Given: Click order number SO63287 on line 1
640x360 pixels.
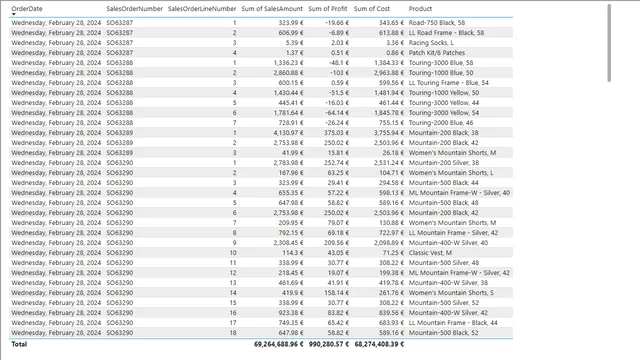Looking at the screenshot, I should point(120,22).
